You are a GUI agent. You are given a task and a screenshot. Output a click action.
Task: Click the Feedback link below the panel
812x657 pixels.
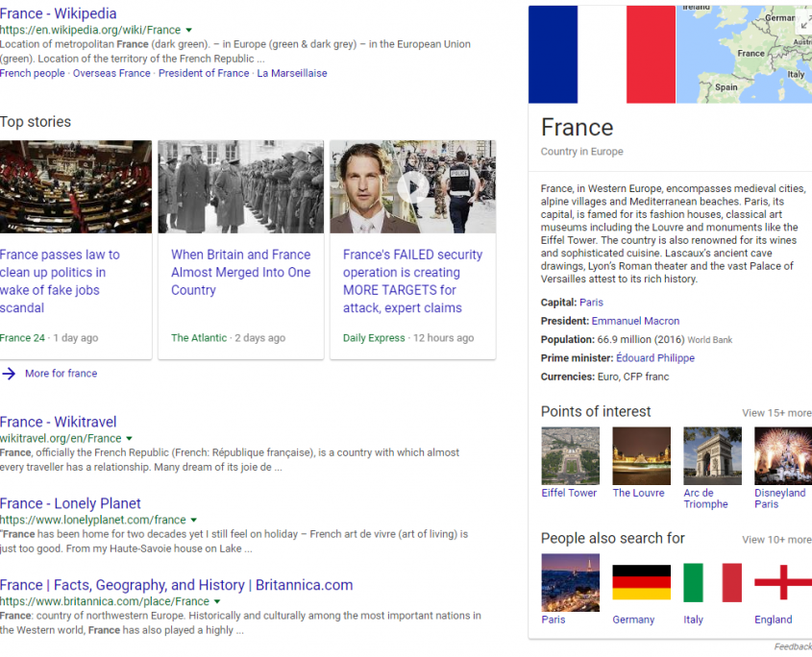792,647
